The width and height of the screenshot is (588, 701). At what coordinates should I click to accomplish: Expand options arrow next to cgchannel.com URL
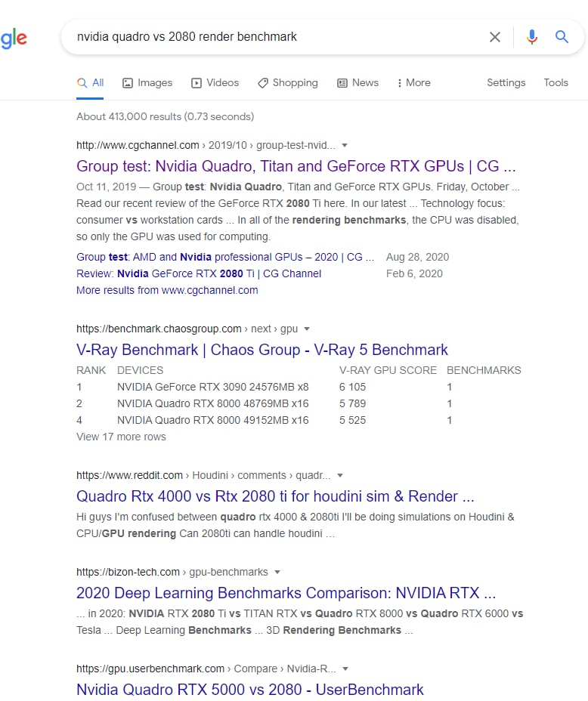[x=345, y=145]
